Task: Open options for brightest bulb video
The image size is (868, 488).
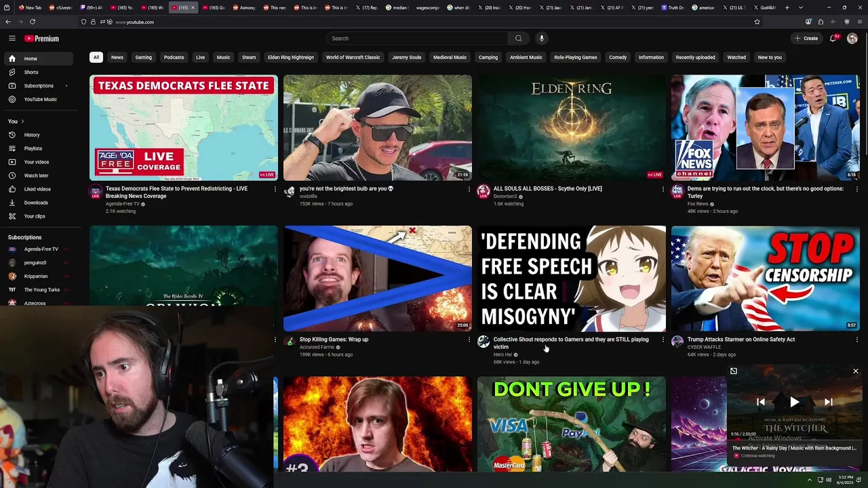Action: pos(469,189)
